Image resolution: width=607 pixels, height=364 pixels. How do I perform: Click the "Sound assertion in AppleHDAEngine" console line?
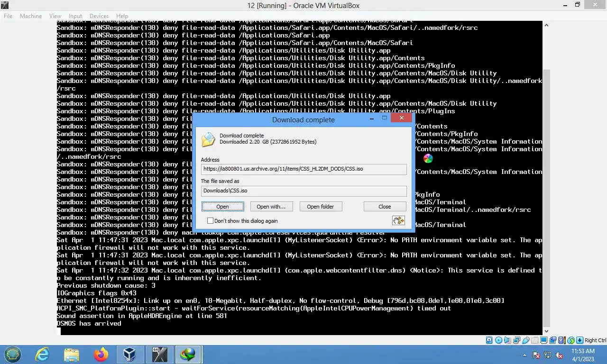142,316
